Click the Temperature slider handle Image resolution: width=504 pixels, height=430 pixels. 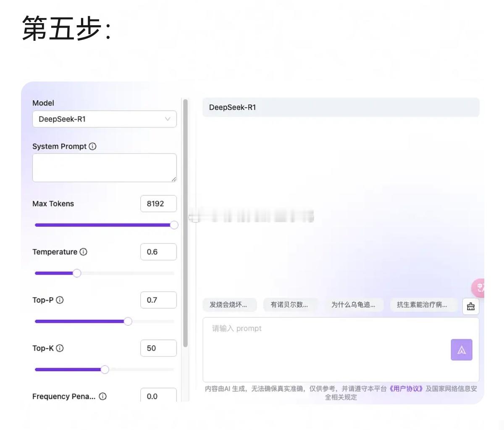click(77, 273)
